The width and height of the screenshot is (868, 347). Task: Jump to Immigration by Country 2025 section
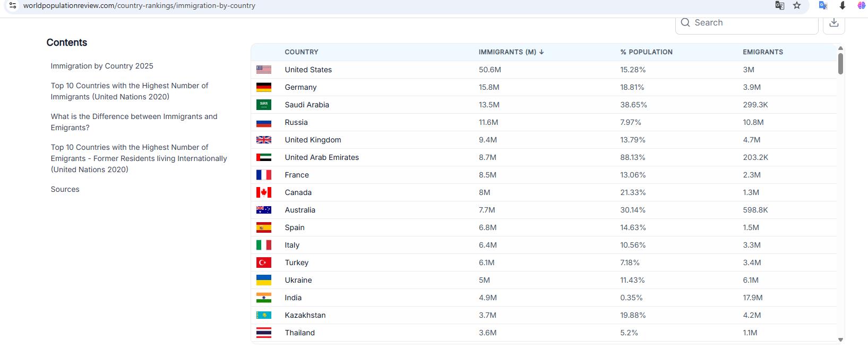[x=102, y=66]
